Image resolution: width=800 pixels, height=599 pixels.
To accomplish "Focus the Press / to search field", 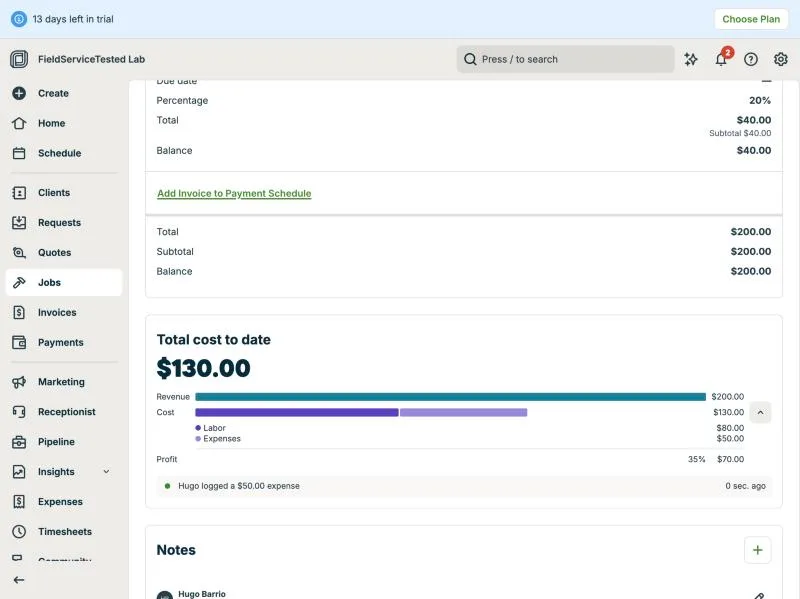I will (565, 59).
